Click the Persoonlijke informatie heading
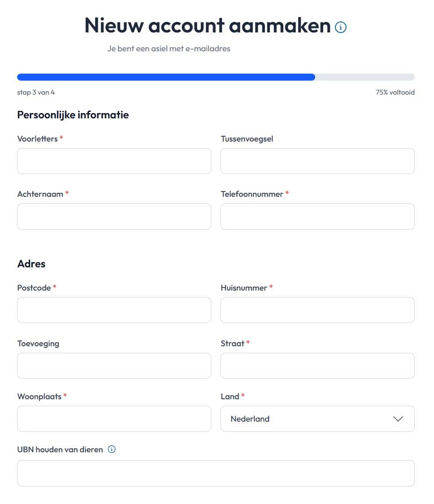434x504 pixels. [73, 115]
